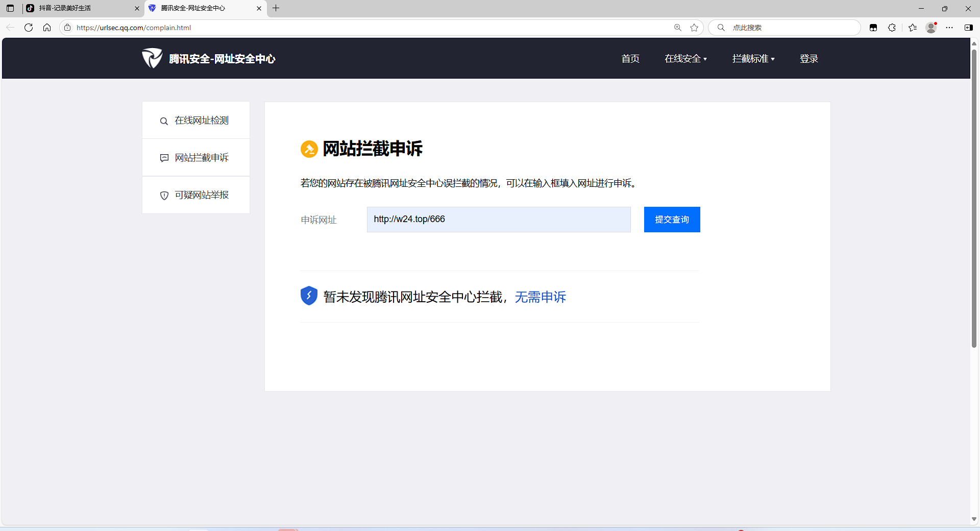Open the user profile avatar
980x531 pixels.
[x=931, y=28]
